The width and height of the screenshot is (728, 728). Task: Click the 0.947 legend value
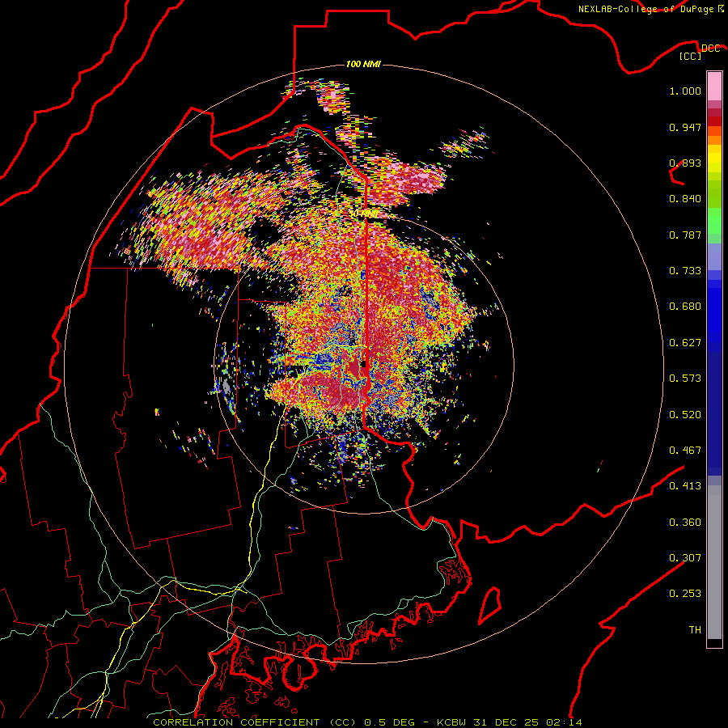(x=685, y=127)
